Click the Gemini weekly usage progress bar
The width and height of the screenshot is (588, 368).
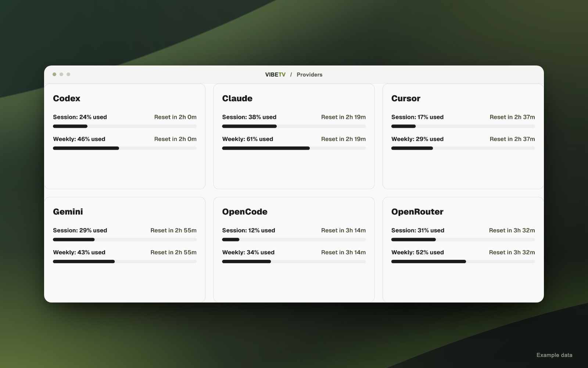pyautogui.click(x=125, y=262)
